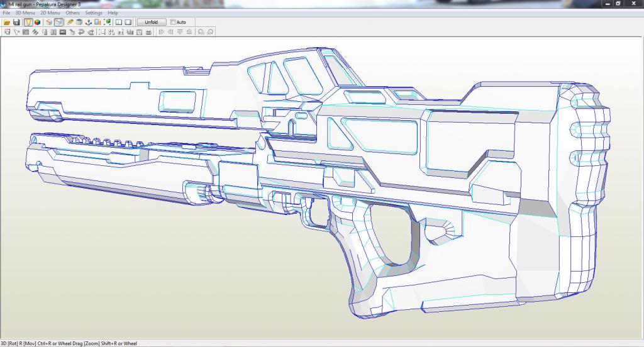Click the anchor icon in the toolbar
The image size is (644, 347).
89,22
